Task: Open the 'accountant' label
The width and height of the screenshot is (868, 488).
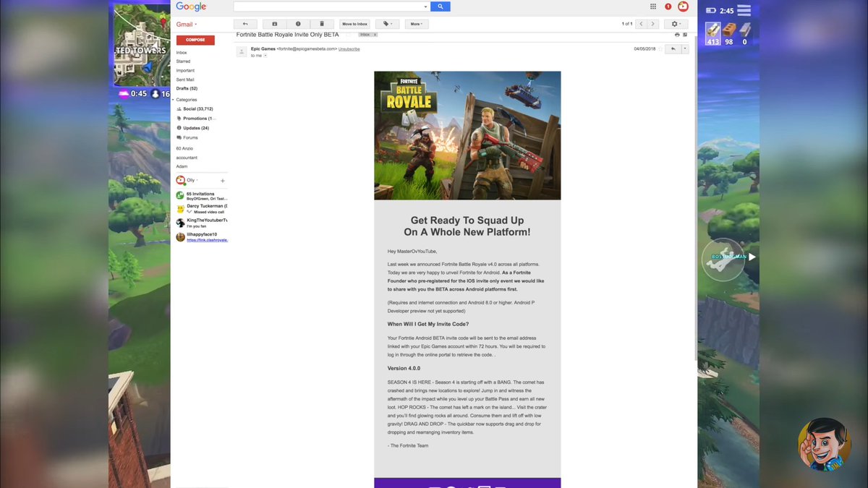Action: click(x=187, y=158)
